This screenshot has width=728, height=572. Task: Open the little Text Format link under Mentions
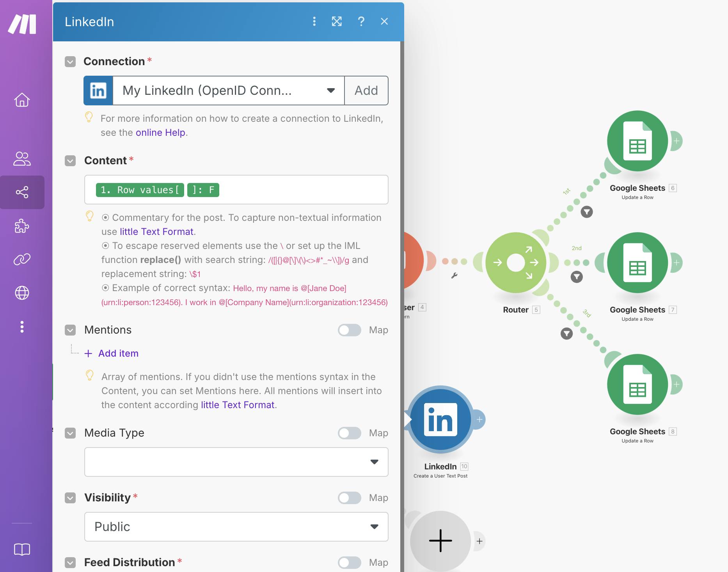[238, 405]
